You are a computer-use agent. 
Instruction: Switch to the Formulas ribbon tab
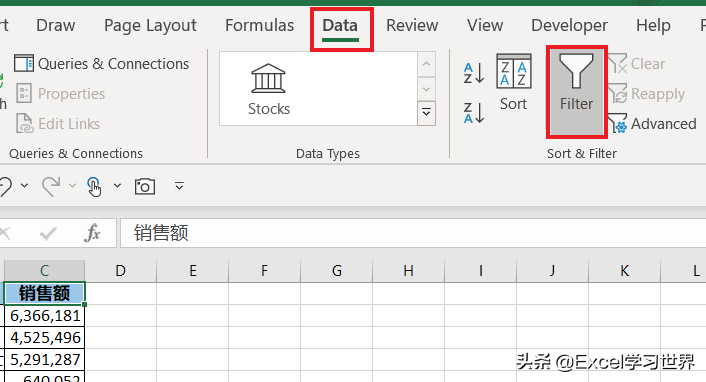[x=259, y=25]
